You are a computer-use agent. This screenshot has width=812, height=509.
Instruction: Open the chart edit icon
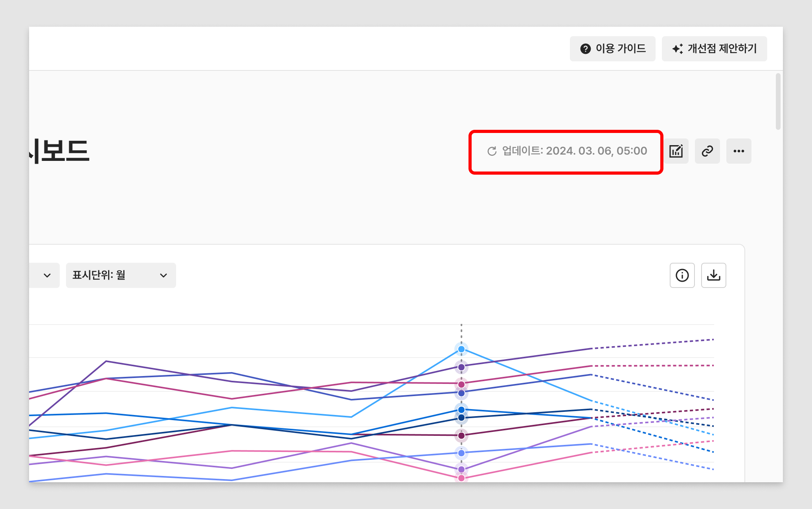(x=676, y=151)
